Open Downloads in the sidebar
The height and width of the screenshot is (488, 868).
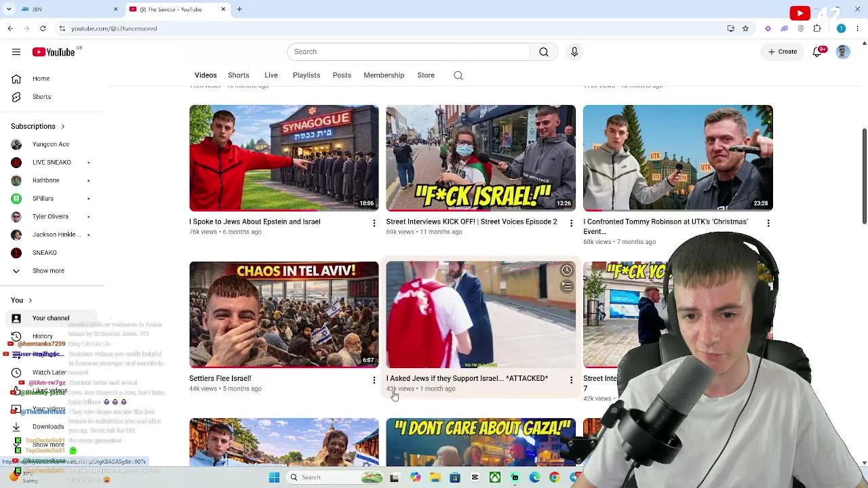pos(47,427)
